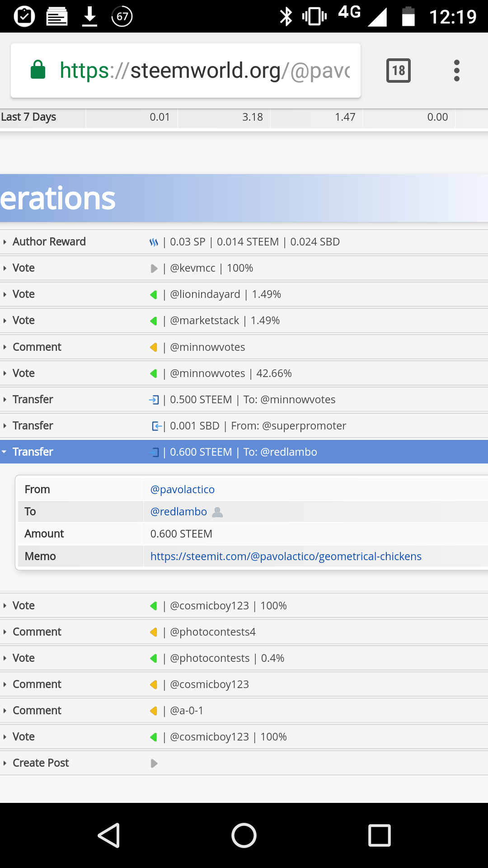The width and height of the screenshot is (488, 868).
Task: Expand the Vote by @photocontests row
Action: (23, 658)
